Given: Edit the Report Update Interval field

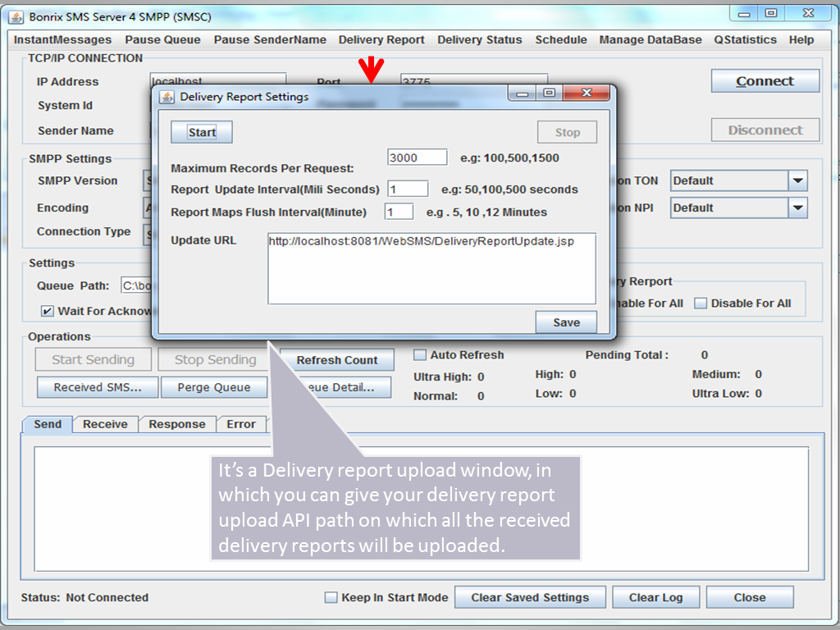Looking at the screenshot, I should click(408, 189).
